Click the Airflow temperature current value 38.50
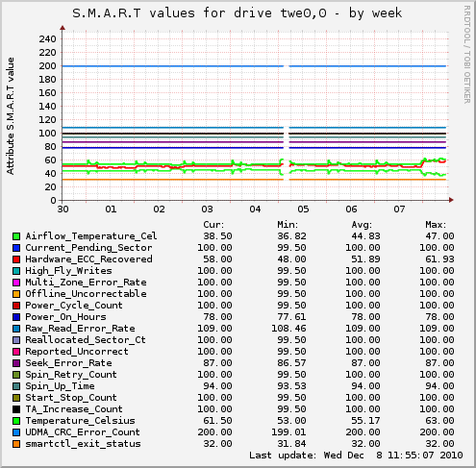 point(217,236)
